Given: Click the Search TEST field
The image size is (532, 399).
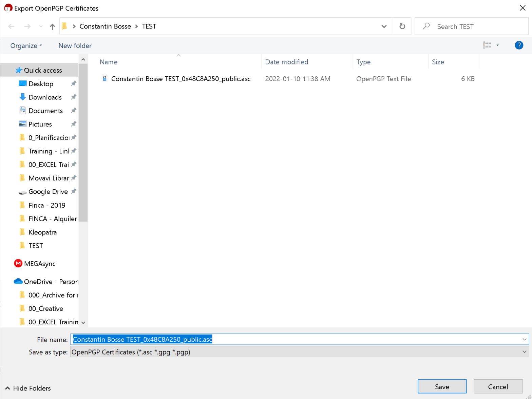Looking at the screenshot, I should click(x=472, y=26).
